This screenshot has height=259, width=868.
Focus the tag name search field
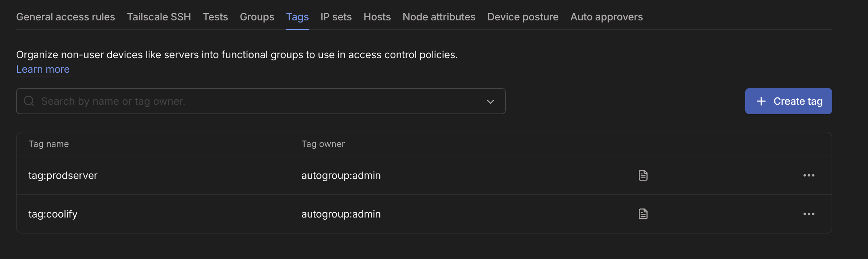click(255, 101)
